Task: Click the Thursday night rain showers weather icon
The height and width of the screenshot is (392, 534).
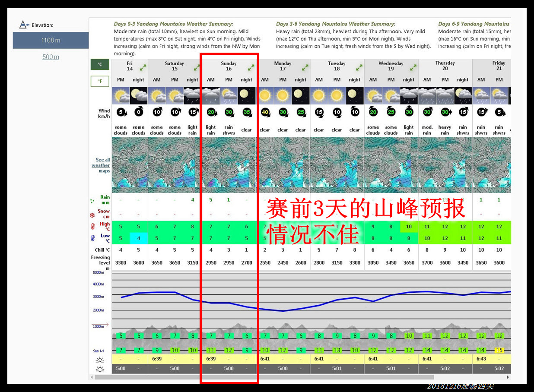Action: [463, 96]
